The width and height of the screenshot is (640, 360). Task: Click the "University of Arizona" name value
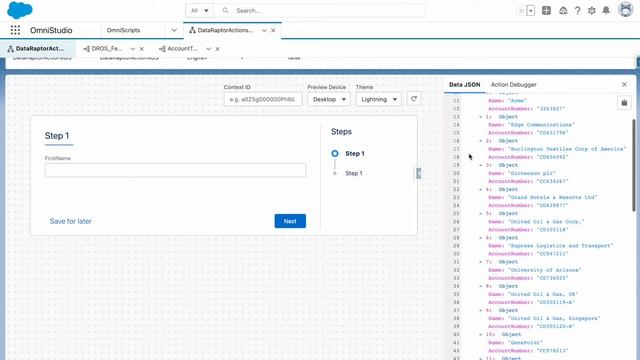[x=544, y=270]
